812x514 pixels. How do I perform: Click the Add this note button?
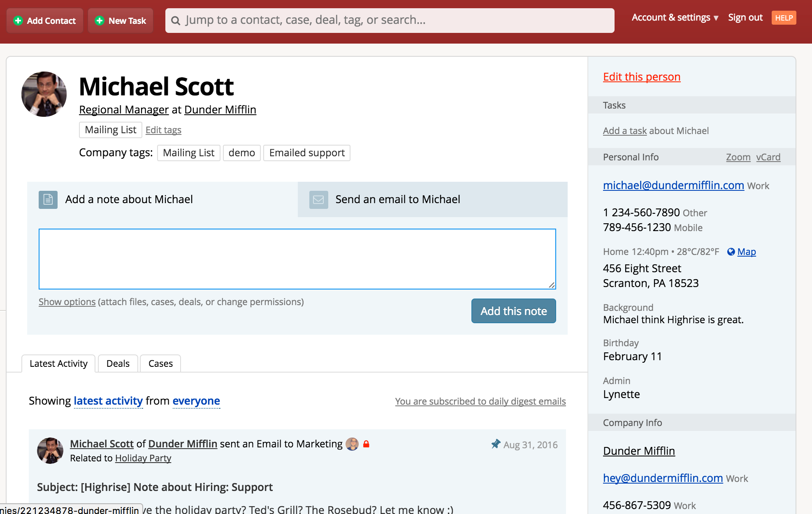[514, 311]
